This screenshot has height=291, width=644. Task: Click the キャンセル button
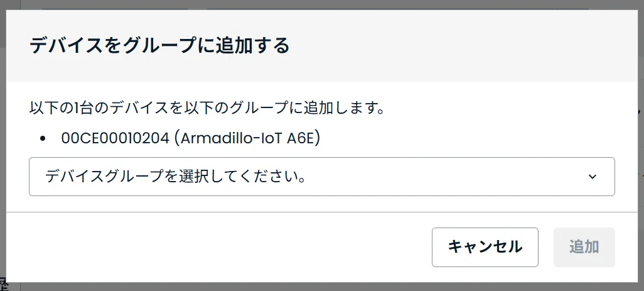(x=485, y=247)
